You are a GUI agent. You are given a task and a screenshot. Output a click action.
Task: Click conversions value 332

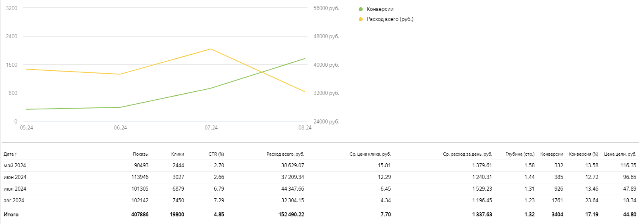pyautogui.click(x=559, y=165)
